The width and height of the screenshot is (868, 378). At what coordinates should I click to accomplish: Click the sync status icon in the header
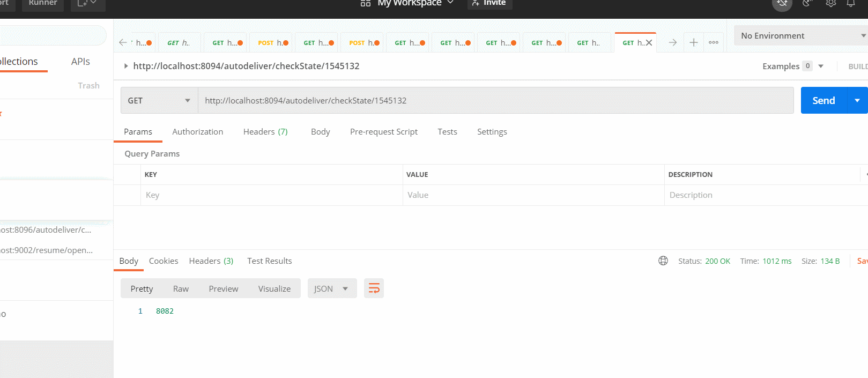coord(782,4)
